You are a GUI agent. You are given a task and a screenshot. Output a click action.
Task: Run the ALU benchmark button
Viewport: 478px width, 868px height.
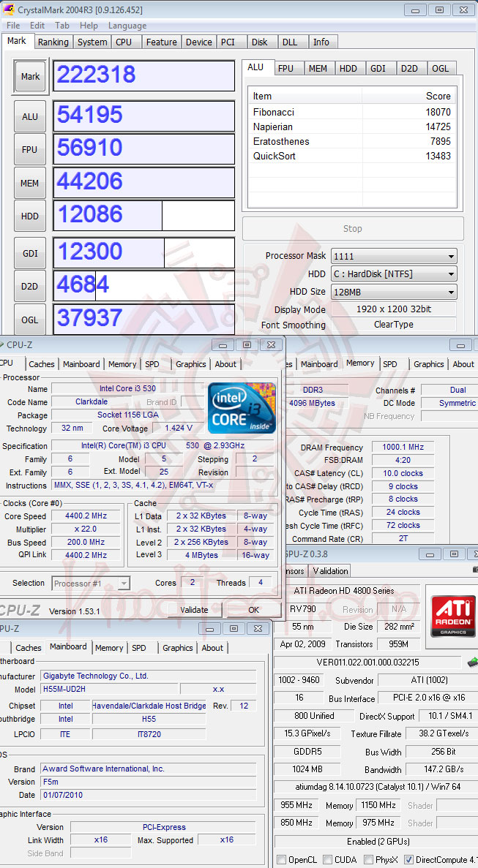pyautogui.click(x=30, y=117)
